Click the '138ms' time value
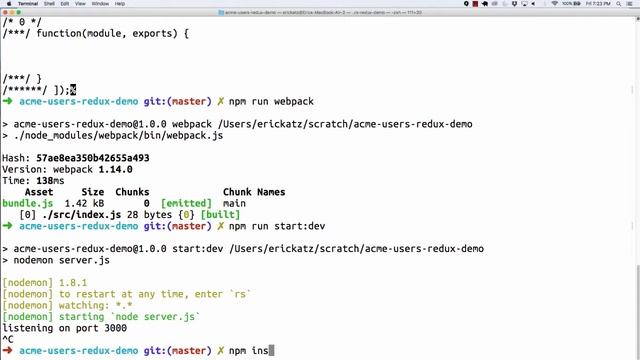 coord(50,181)
